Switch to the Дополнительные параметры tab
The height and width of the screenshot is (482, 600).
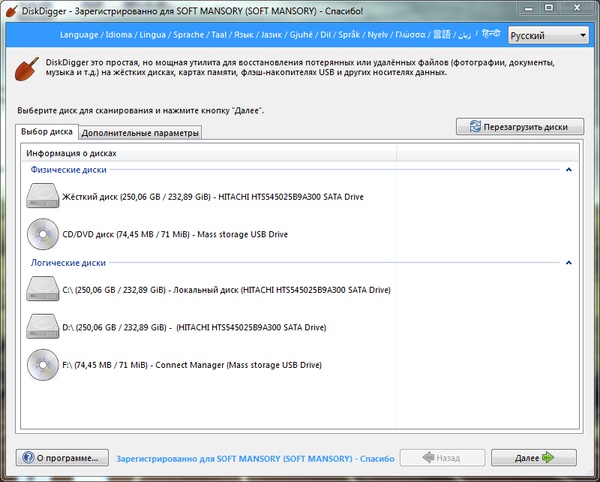[140, 132]
